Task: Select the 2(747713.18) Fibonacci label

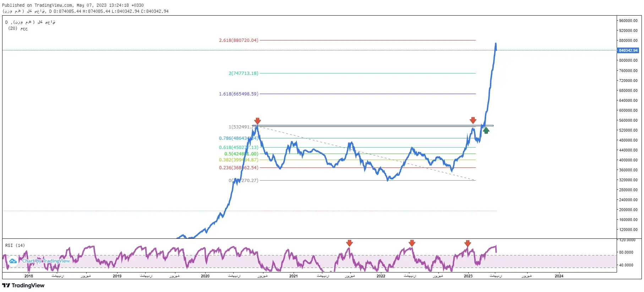Action: (x=244, y=73)
